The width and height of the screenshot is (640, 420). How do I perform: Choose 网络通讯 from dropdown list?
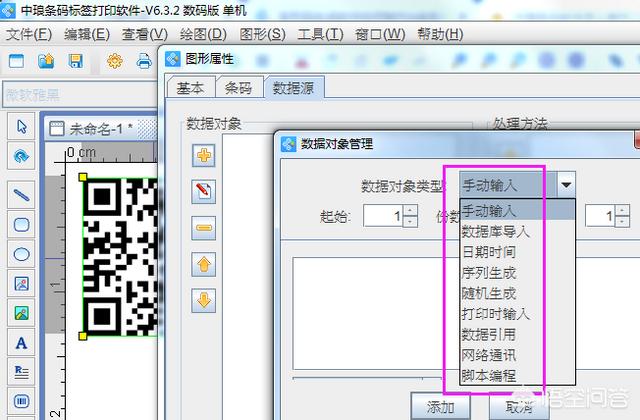click(518, 355)
